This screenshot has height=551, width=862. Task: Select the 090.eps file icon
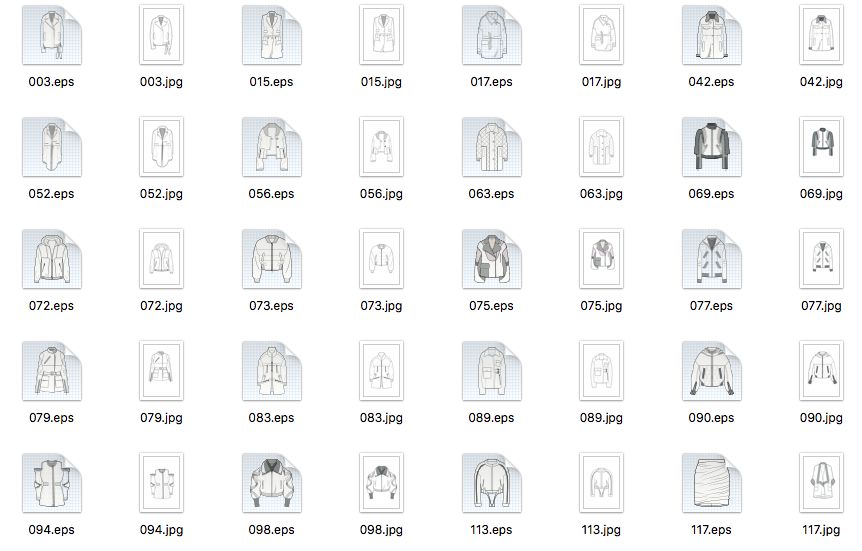point(711,372)
